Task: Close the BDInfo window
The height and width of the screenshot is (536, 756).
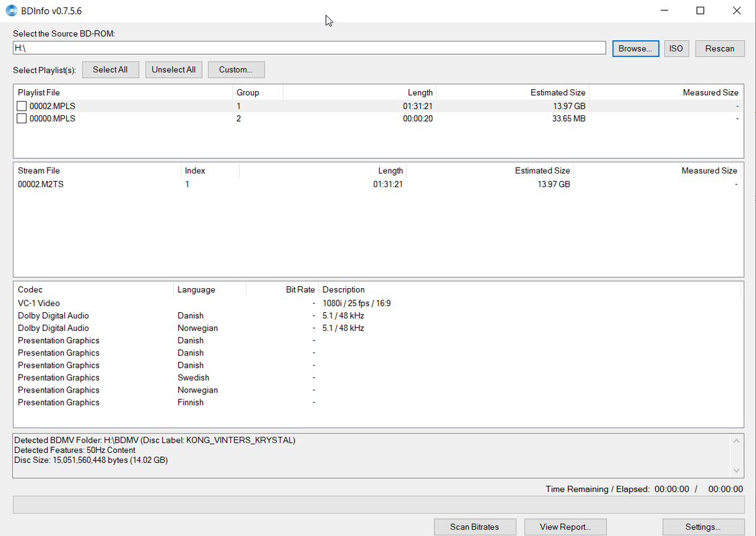Action: click(x=737, y=11)
